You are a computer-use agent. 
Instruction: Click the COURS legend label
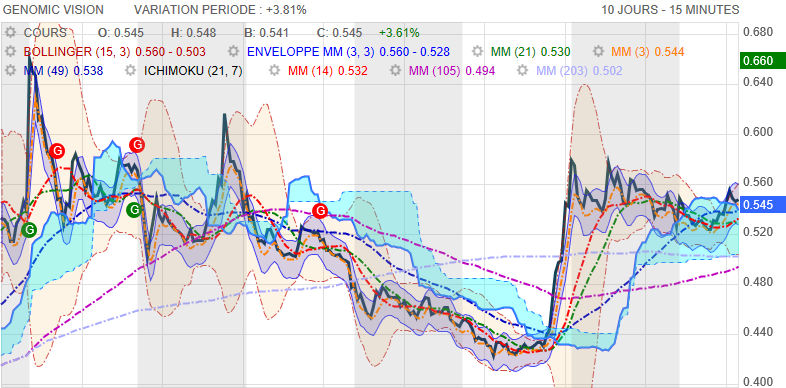(x=45, y=33)
